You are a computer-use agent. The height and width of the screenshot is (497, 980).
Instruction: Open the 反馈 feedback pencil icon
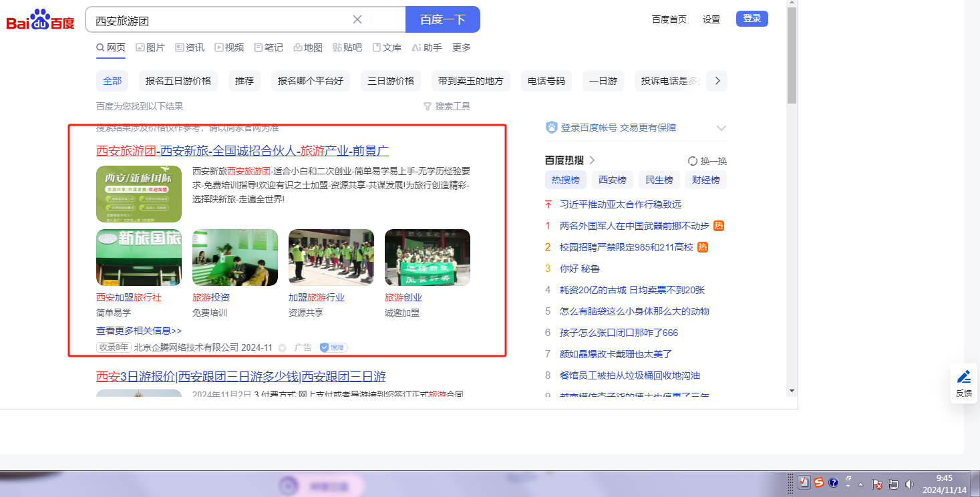(x=963, y=377)
